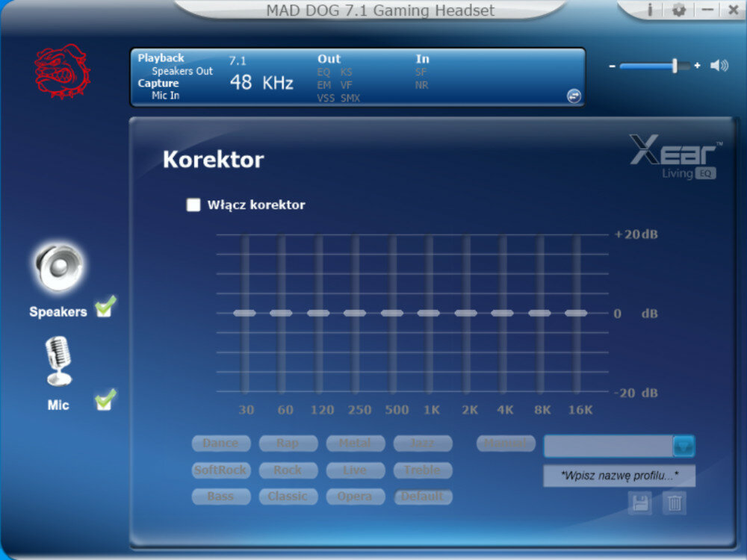
Task: Select the SoftRock preset
Action: 221,470
